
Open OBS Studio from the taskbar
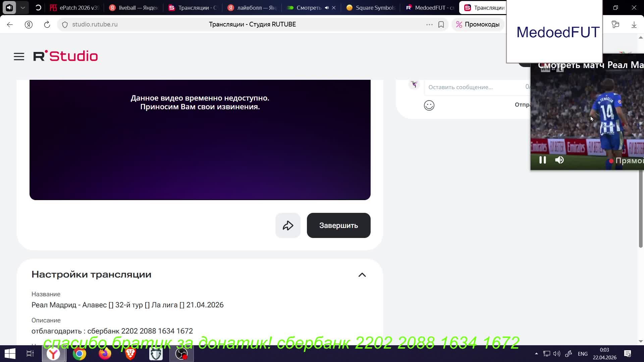pyautogui.click(x=181, y=354)
